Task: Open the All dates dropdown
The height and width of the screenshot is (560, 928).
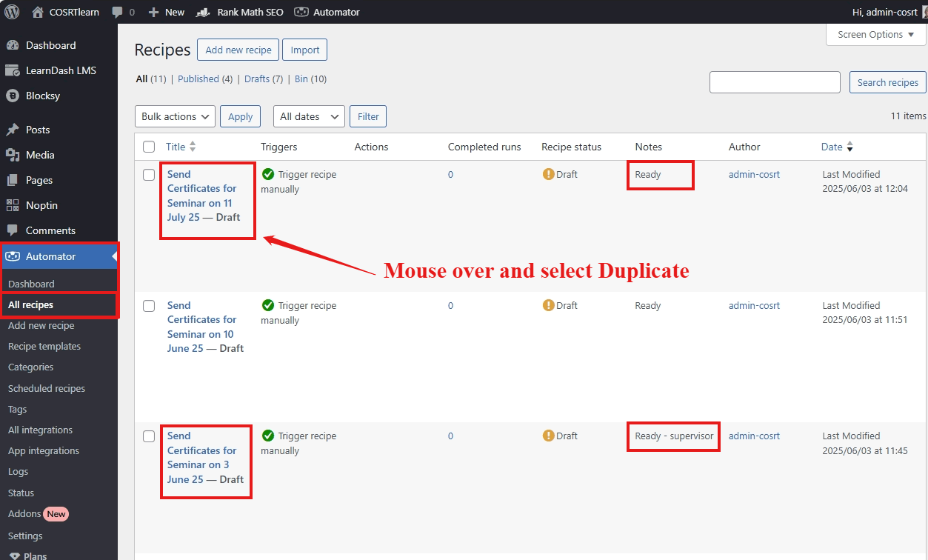Action: click(309, 116)
